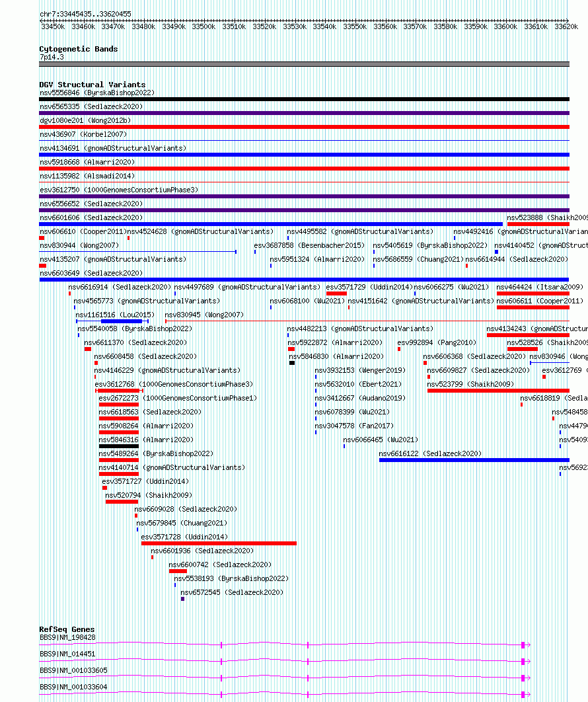Select nsv6066275 (Wu2021) label

pyautogui.click(x=451, y=287)
